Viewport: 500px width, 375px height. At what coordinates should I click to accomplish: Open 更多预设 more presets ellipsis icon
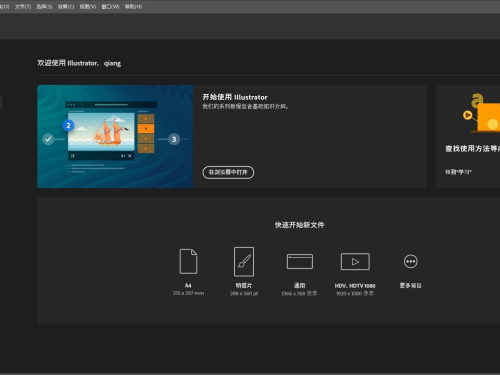click(410, 261)
